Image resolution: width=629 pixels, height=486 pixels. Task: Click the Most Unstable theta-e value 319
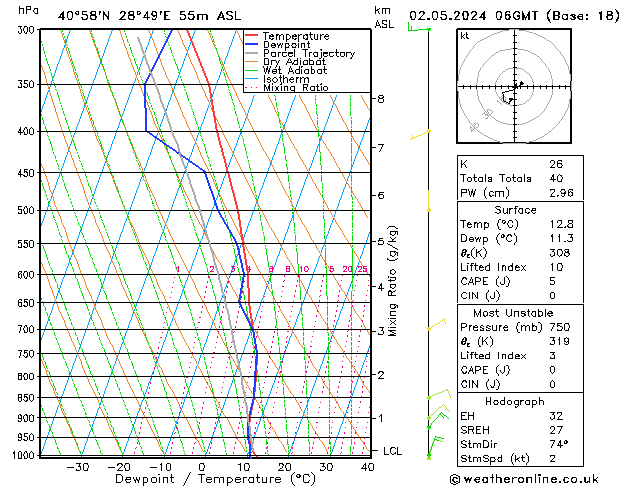pos(560,341)
